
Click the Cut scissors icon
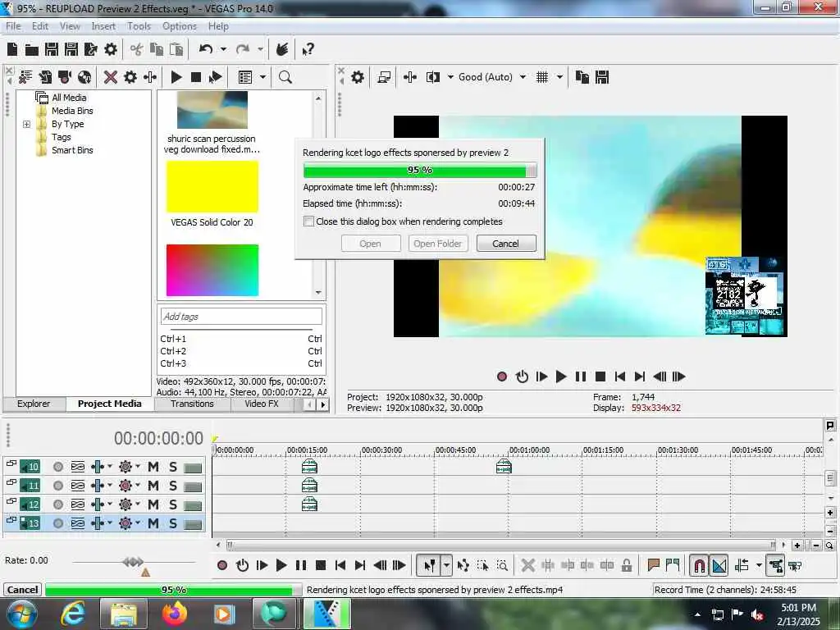137,50
